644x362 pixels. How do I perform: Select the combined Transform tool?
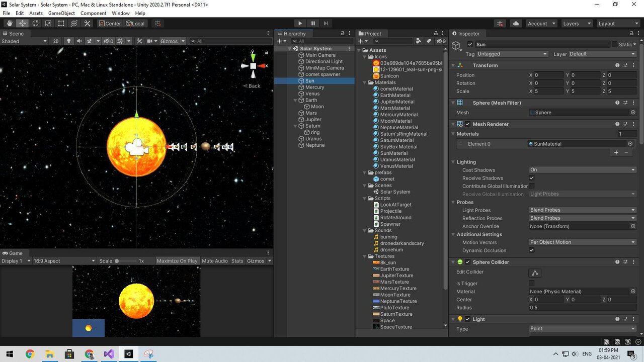coord(74,24)
